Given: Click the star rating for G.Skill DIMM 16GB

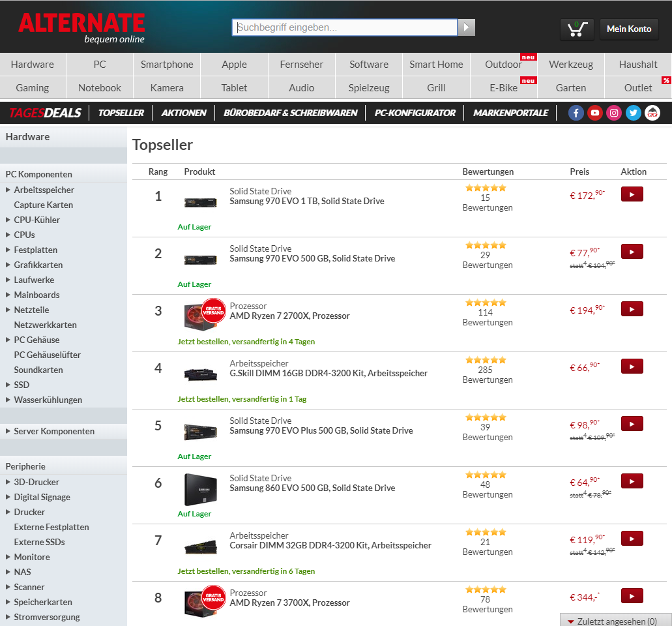Looking at the screenshot, I should pos(486,360).
